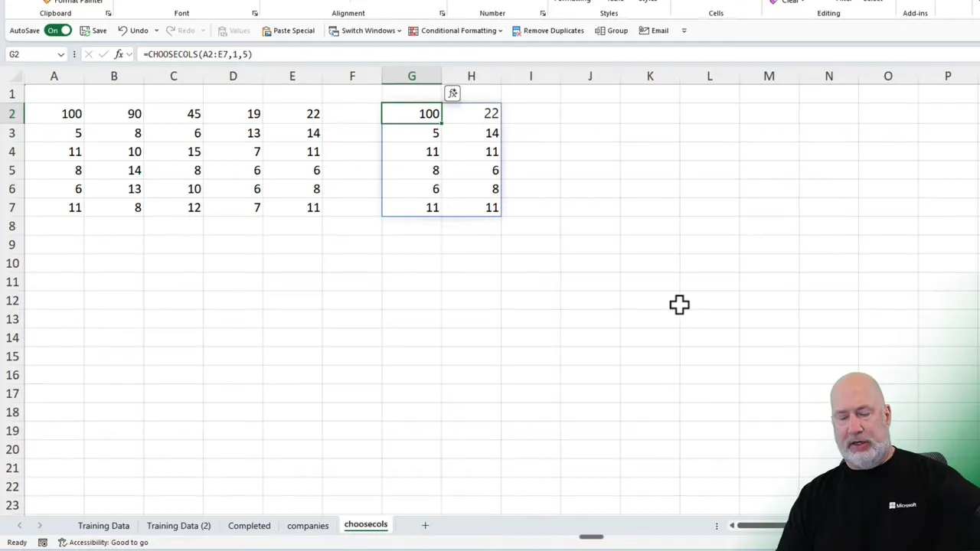Add a new worksheet with the plus button
The height and width of the screenshot is (551, 980).
(x=425, y=525)
